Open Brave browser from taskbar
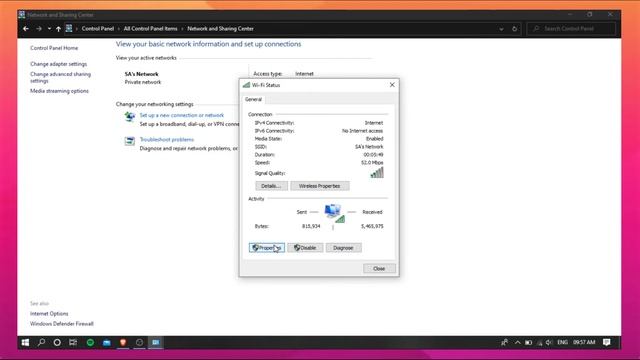Viewport: 640px width, 360px height. coord(123,342)
